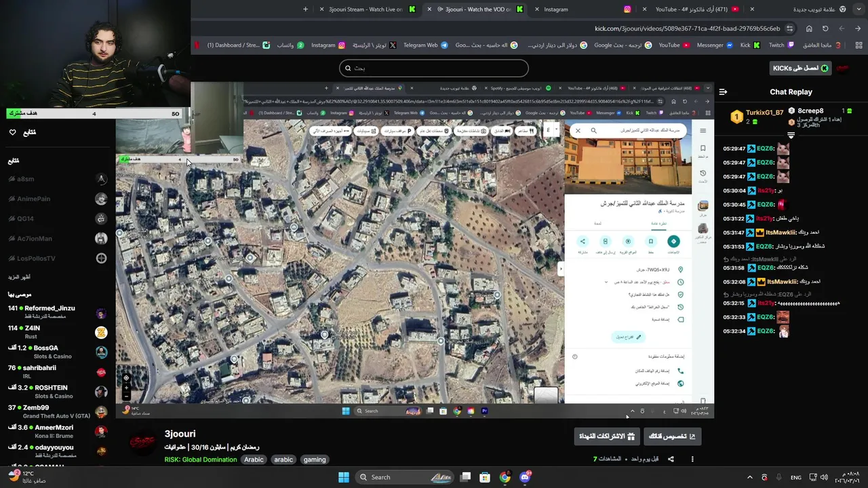Open sahribahrii recommended channel

pos(58,371)
